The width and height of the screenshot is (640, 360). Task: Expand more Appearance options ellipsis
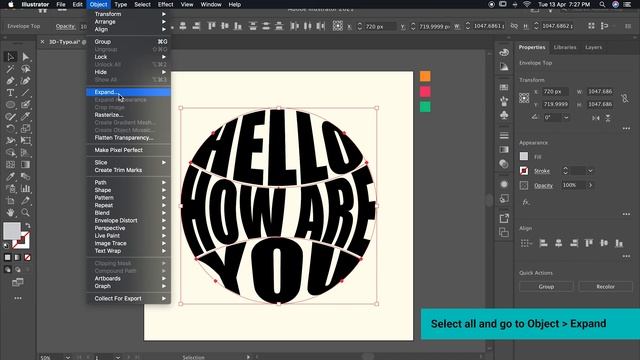(x=626, y=214)
